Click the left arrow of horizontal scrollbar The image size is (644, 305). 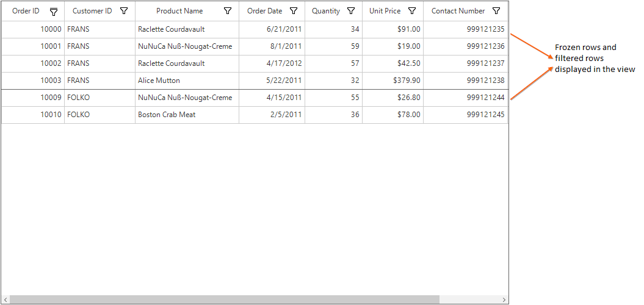pos(5,300)
